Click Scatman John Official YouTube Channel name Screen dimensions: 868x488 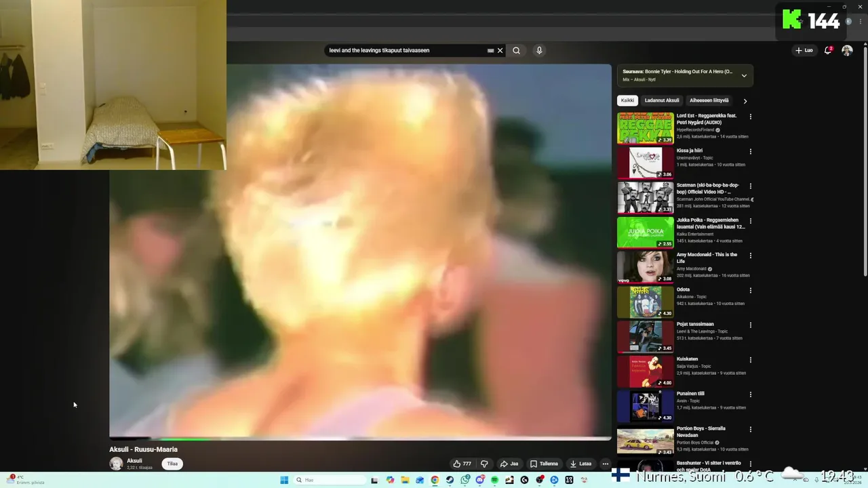pyautogui.click(x=713, y=199)
